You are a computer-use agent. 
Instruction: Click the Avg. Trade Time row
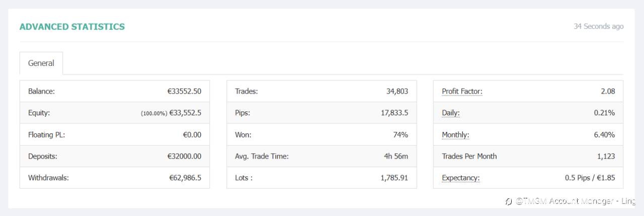[x=322, y=157]
